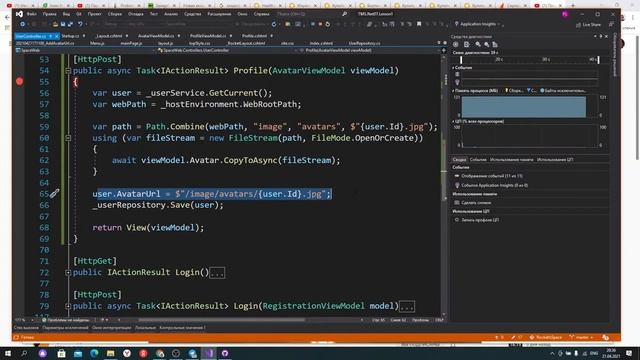This screenshot has width=640, height=360.
Task: Open the Сборка menu
Action: (x=115, y=14)
